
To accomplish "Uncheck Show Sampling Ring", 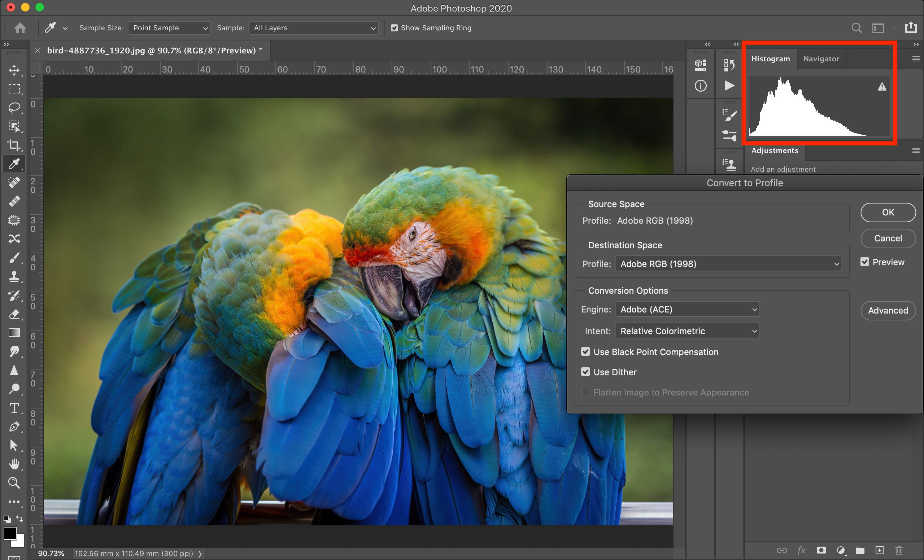I will pyautogui.click(x=394, y=28).
